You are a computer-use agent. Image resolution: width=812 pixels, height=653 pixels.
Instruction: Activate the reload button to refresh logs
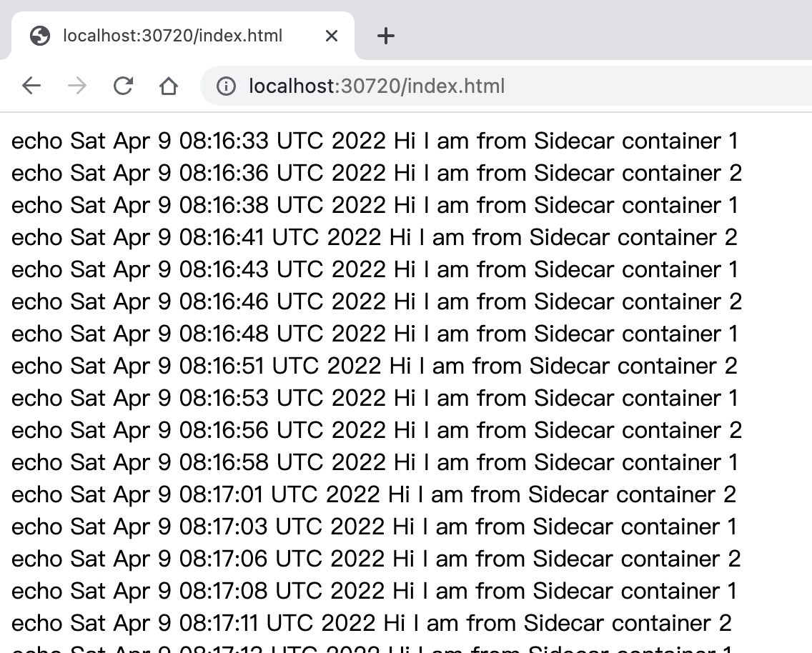click(x=123, y=86)
